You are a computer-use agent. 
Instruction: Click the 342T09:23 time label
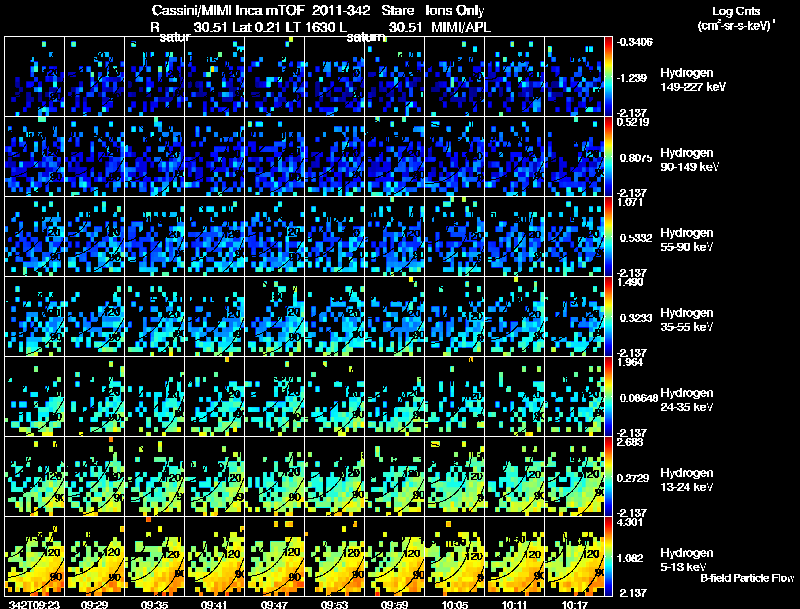click(x=34, y=604)
